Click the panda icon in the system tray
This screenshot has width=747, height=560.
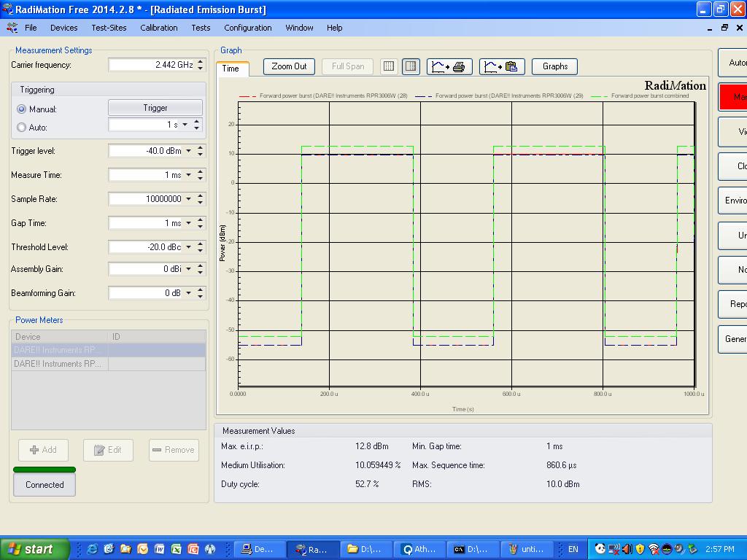pyautogui.click(x=600, y=549)
